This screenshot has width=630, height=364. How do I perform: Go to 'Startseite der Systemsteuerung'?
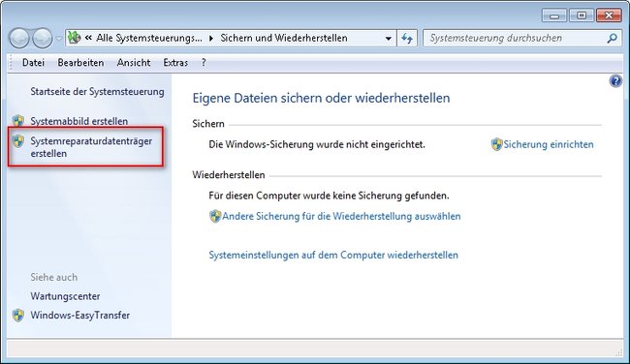97,92
